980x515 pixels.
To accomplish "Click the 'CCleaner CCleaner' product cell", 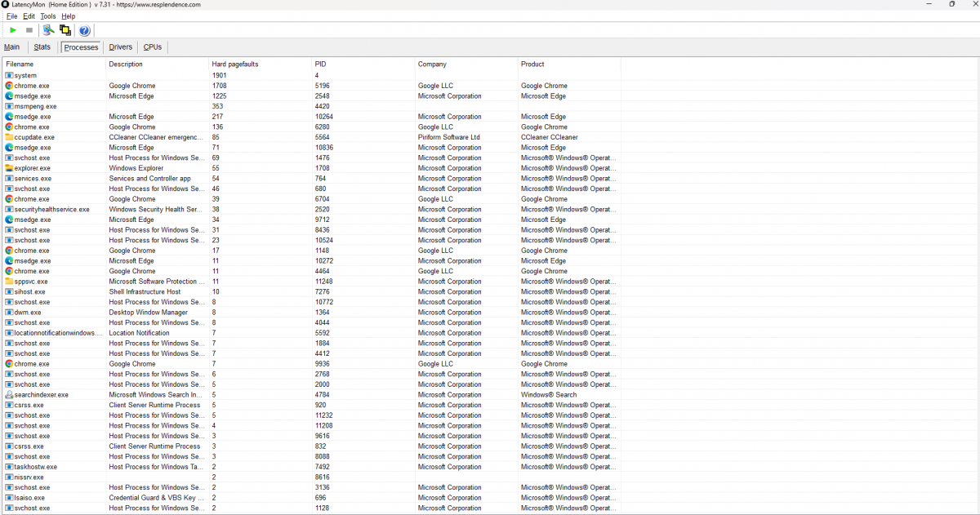I will tap(550, 137).
